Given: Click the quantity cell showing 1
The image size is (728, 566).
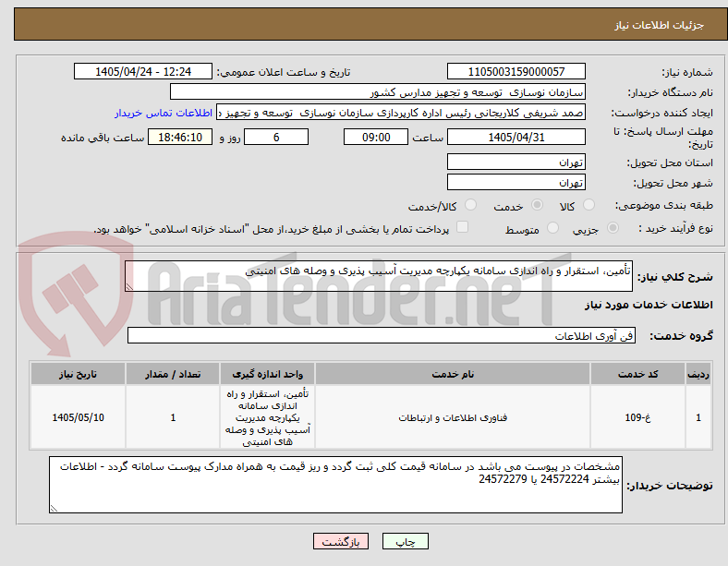Looking at the screenshot, I should point(173,417).
